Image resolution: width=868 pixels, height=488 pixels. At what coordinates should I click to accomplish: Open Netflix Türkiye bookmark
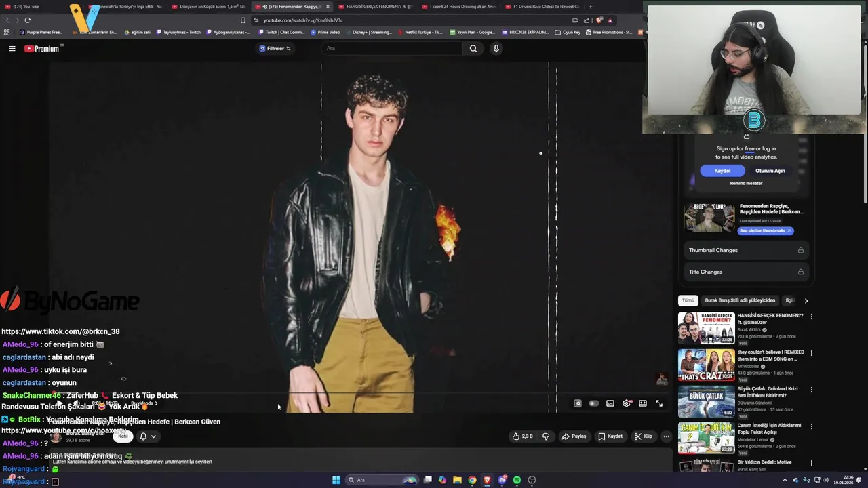click(420, 32)
